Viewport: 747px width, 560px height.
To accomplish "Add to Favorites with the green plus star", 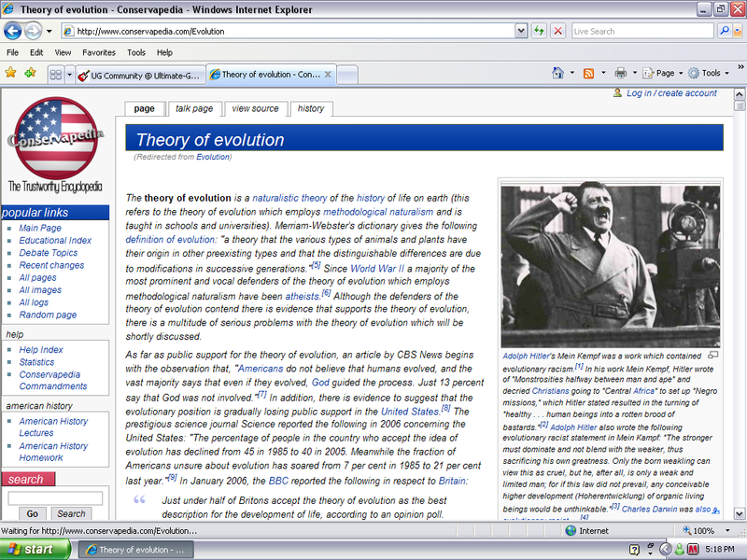I will coord(30,73).
